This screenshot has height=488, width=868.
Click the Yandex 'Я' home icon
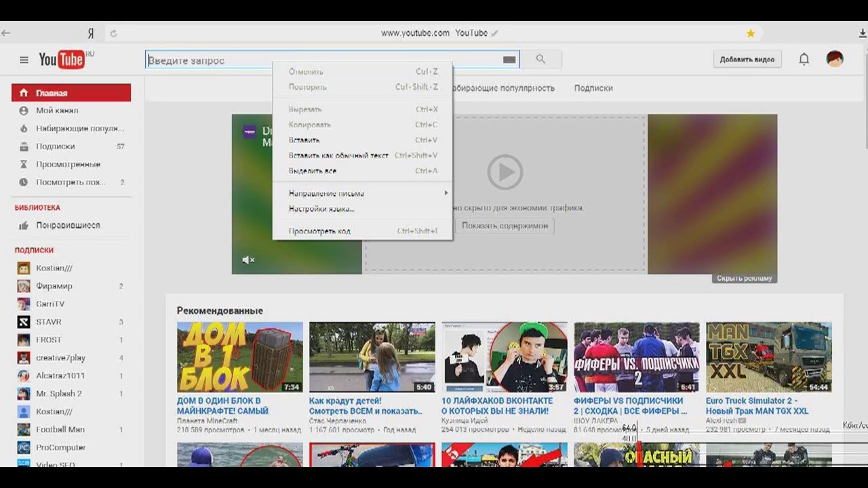pyautogui.click(x=91, y=33)
